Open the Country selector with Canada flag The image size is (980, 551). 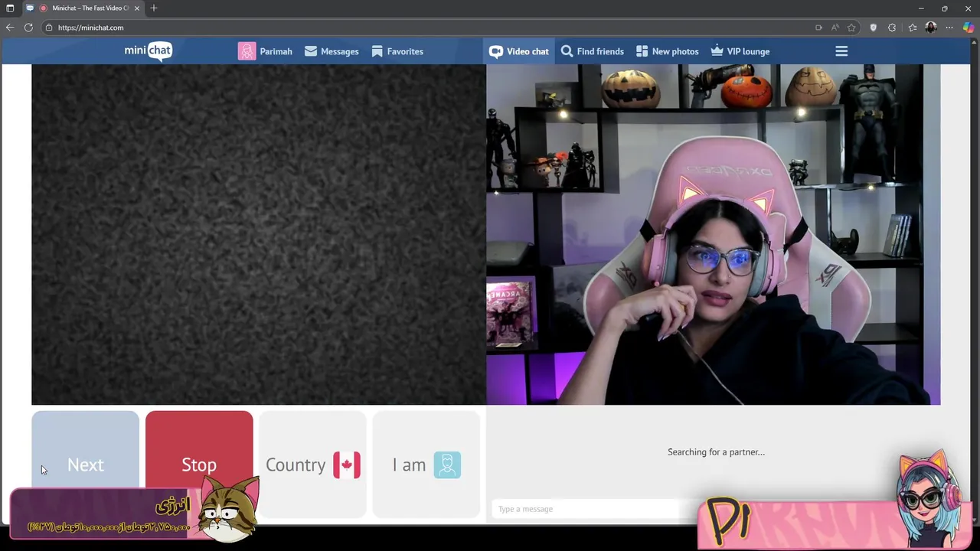tap(312, 465)
